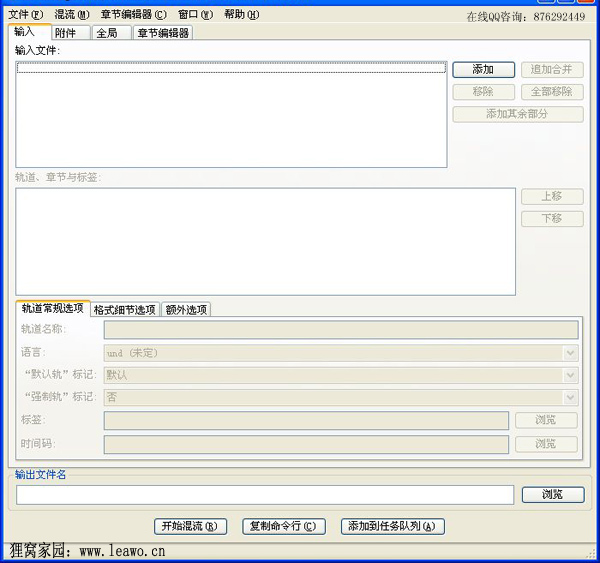
Task: Click the 开始混流(R) button
Action: coord(190,526)
